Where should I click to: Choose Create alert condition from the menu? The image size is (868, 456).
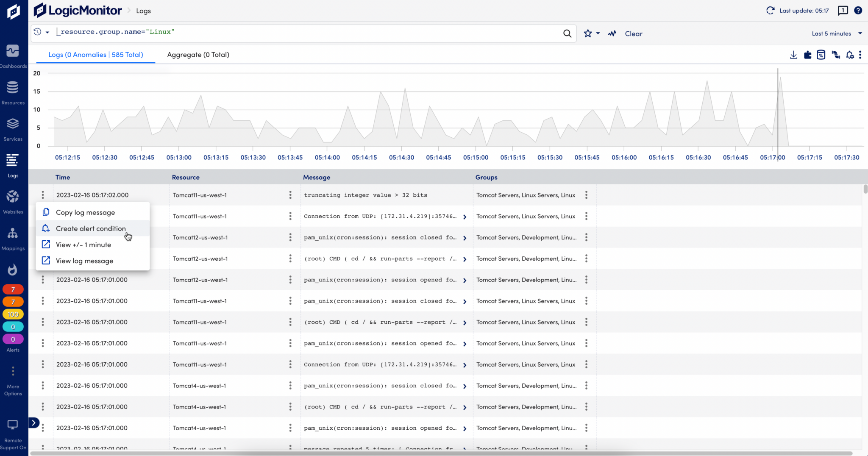(91, 228)
